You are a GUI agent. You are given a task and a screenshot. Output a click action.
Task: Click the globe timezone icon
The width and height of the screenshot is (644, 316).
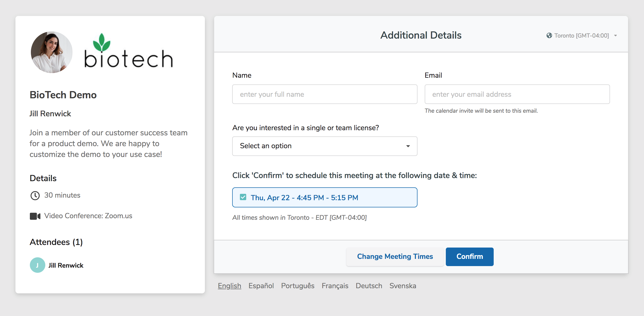[x=549, y=36]
